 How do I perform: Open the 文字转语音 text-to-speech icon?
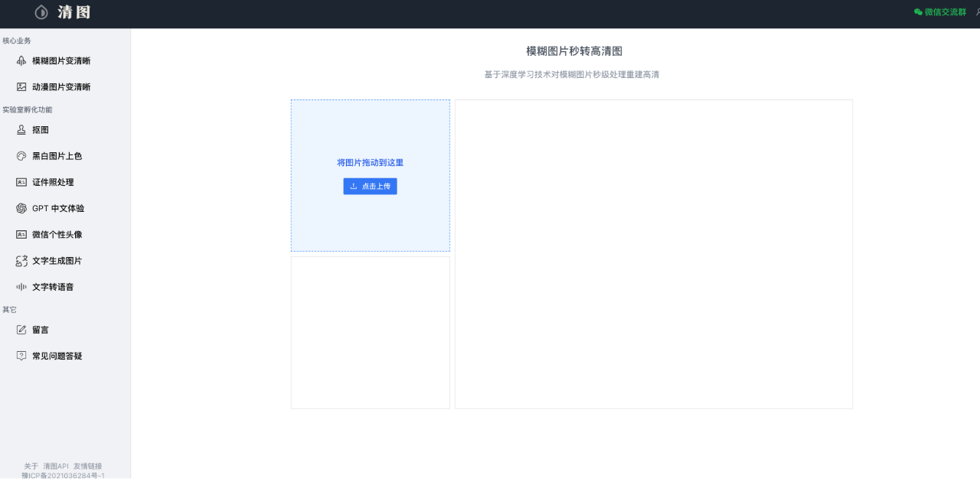click(x=20, y=287)
